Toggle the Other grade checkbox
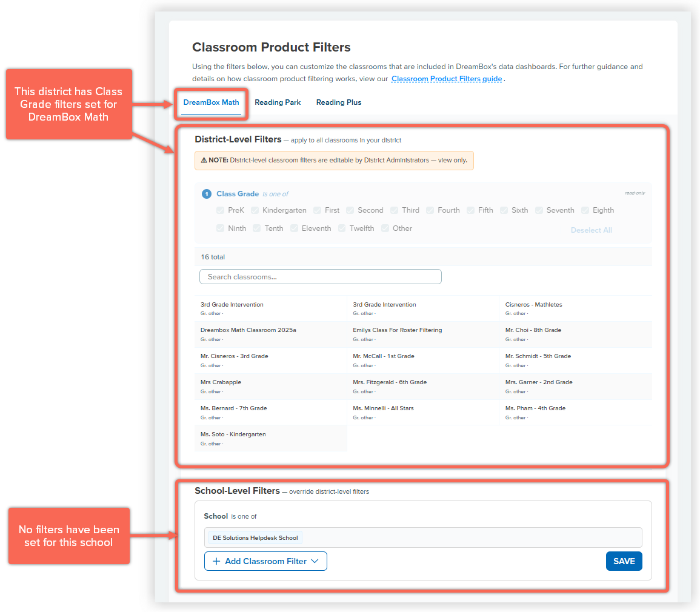The width and height of the screenshot is (700, 612). 385,228
